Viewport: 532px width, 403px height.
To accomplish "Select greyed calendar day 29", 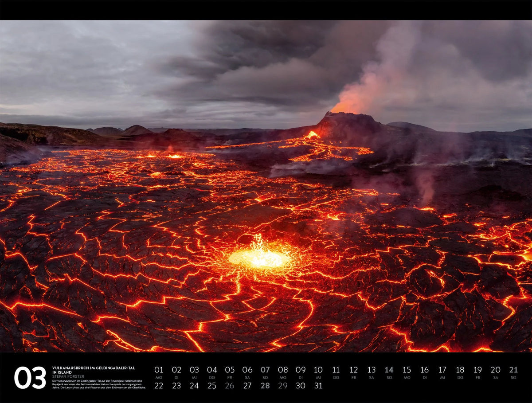I will click(x=283, y=386).
